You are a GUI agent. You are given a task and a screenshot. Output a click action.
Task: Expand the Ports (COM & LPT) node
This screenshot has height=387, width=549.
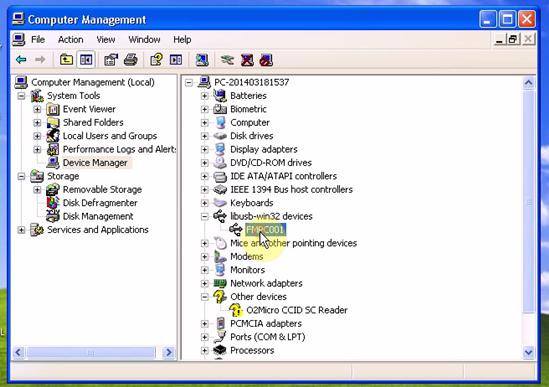click(x=205, y=337)
